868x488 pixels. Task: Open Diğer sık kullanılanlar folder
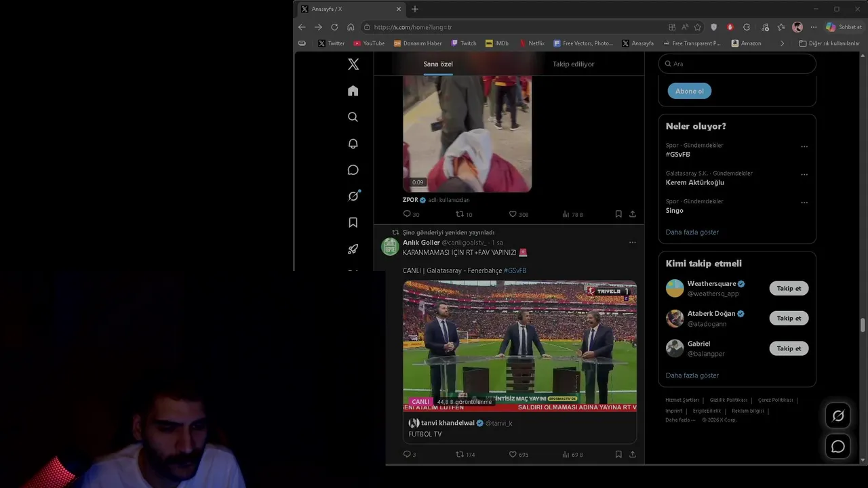(829, 43)
